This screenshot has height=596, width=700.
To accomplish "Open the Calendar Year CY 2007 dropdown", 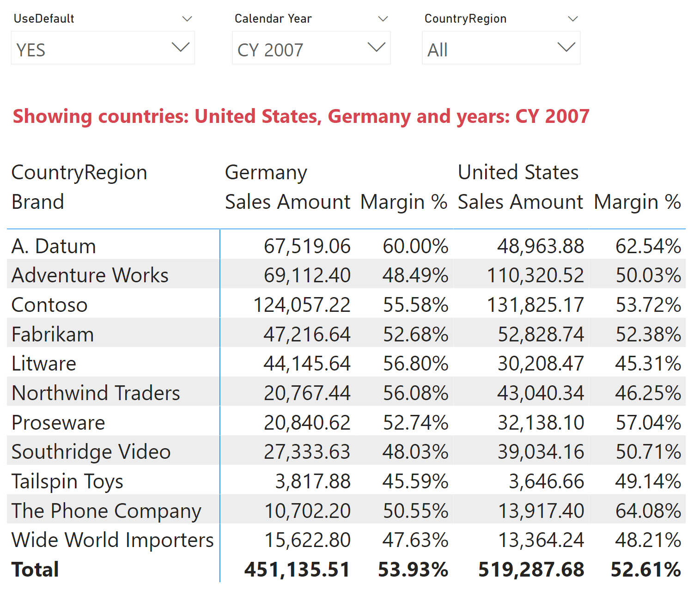I will click(x=311, y=48).
